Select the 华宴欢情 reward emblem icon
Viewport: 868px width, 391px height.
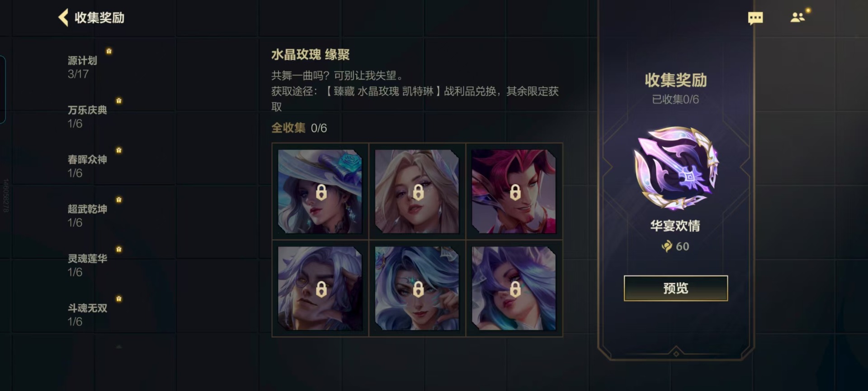click(675, 168)
